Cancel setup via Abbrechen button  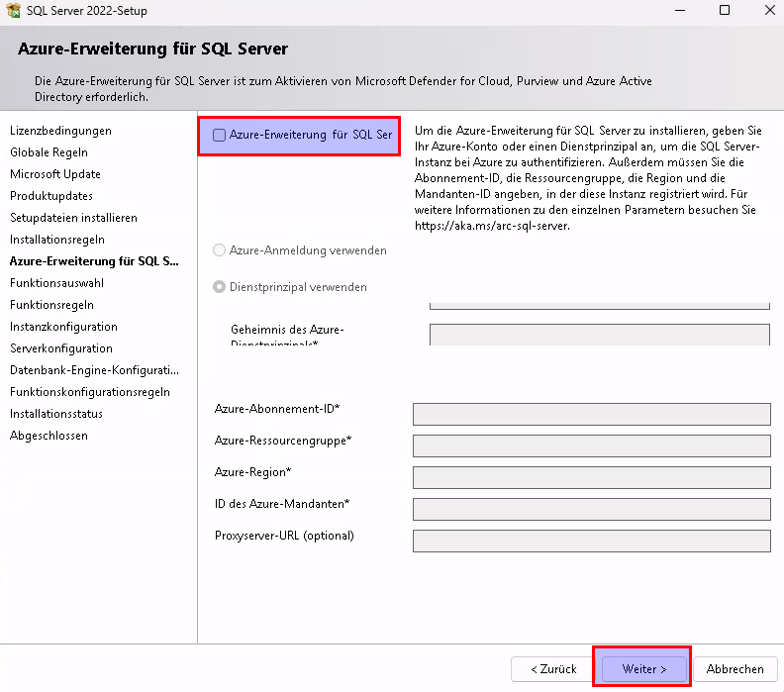735,669
